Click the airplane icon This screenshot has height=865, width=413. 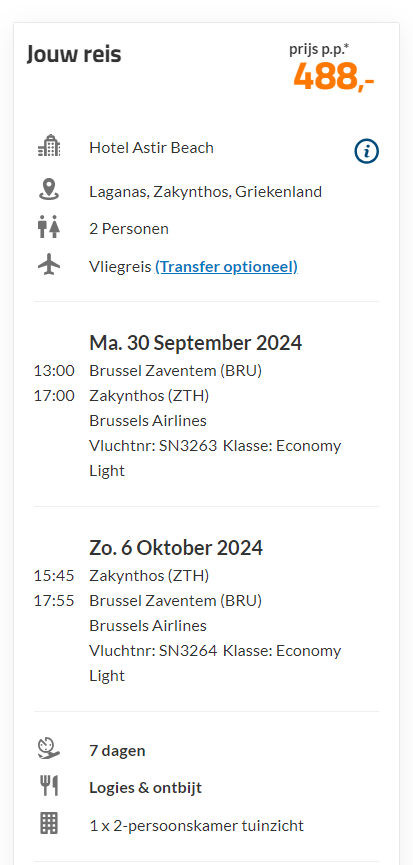49,265
